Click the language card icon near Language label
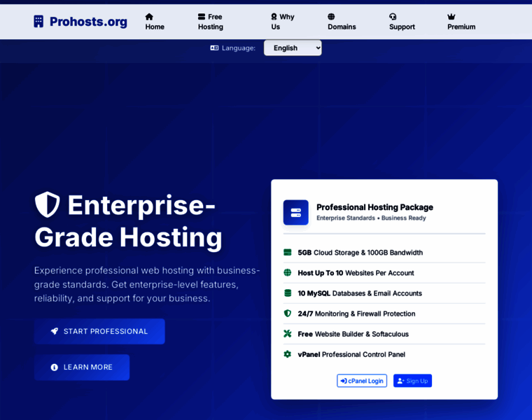532x420 pixels. [x=215, y=48]
